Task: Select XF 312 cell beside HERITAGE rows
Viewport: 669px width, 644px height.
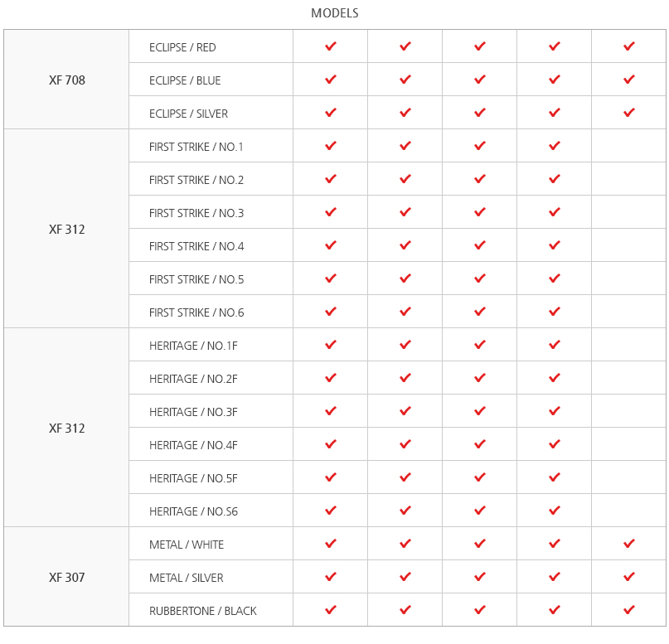Action: coord(66,429)
